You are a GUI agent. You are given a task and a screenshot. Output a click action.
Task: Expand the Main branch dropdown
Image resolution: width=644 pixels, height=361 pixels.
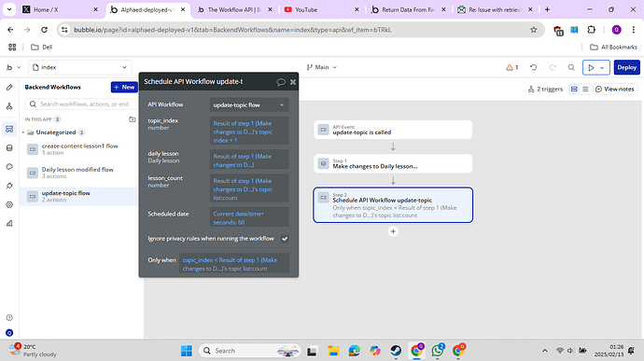[x=322, y=67]
